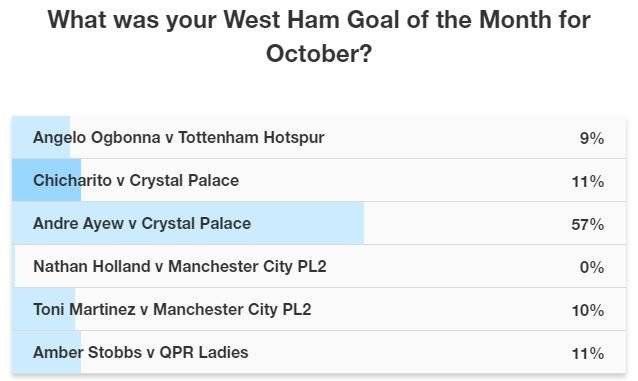This screenshot has height=381, width=638.
Task: Click the Andre Ayew blue result bar
Action: coord(188,223)
